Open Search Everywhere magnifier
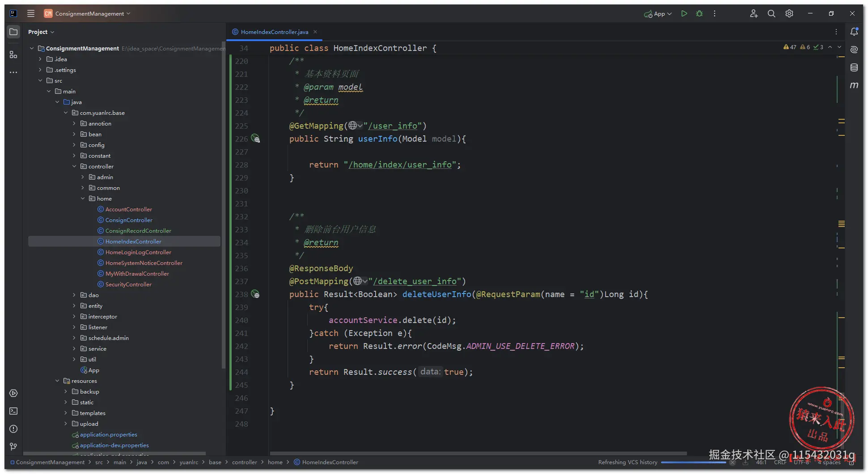The image size is (868, 474). (x=771, y=14)
